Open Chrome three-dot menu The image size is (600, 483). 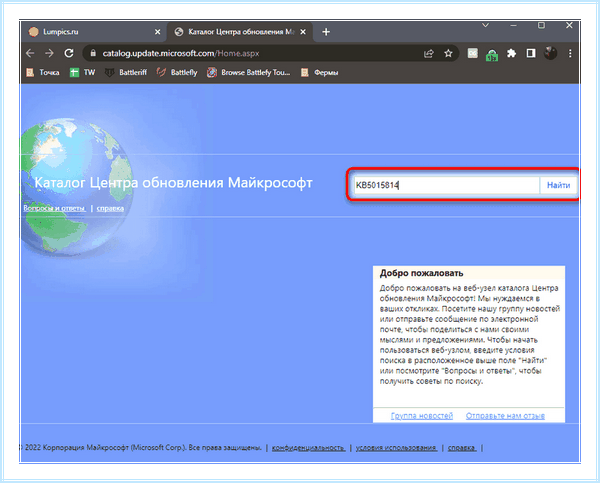click(x=570, y=53)
